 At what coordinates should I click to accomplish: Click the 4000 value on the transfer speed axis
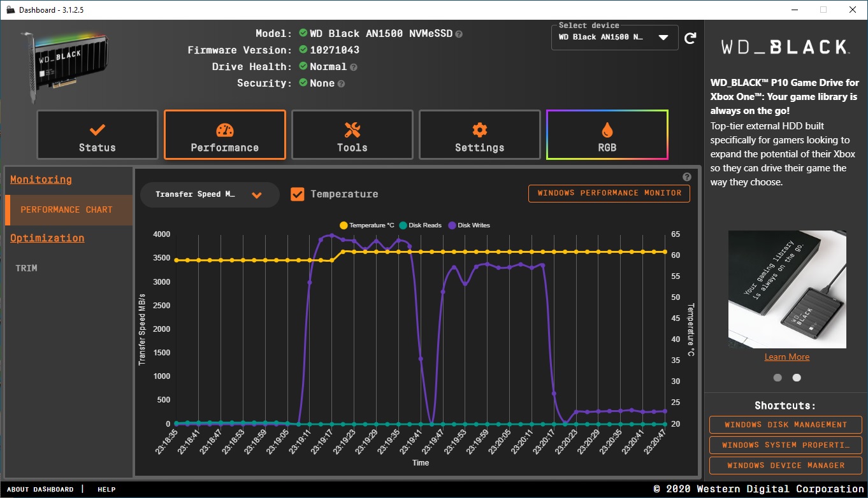click(162, 234)
